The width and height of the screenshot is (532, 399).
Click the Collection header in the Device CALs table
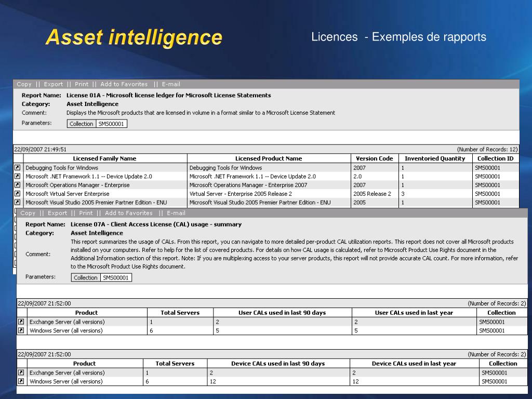(503, 364)
